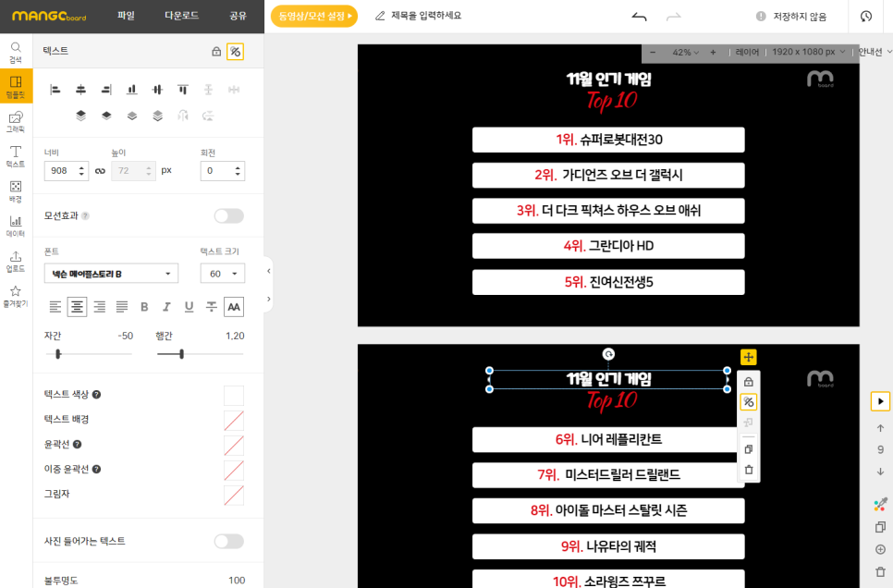Image resolution: width=893 pixels, height=588 pixels.
Task: Align selected object to right edge
Action: point(106,90)
